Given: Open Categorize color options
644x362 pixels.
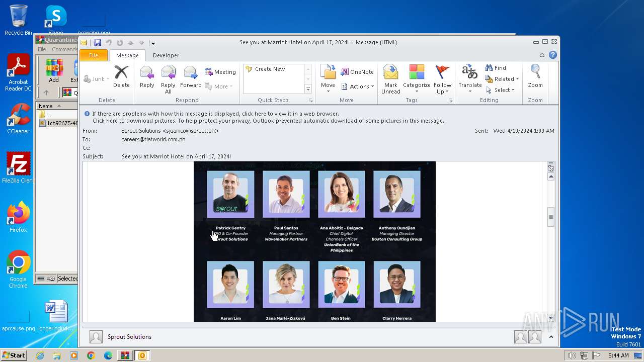Looking at the screenshot, I should [x=417, y=79].
